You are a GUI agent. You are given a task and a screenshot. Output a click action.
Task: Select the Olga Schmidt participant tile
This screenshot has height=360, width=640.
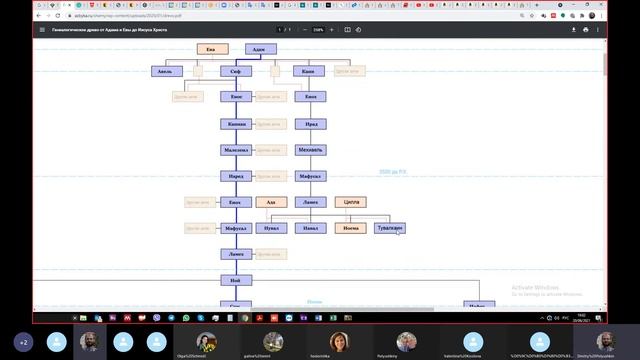click(x=207, y=342)
